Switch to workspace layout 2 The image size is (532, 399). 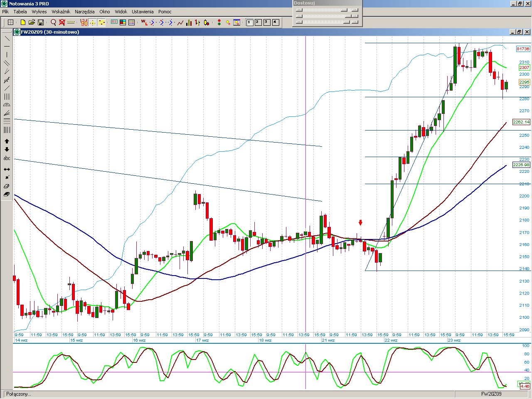point(258,22)
